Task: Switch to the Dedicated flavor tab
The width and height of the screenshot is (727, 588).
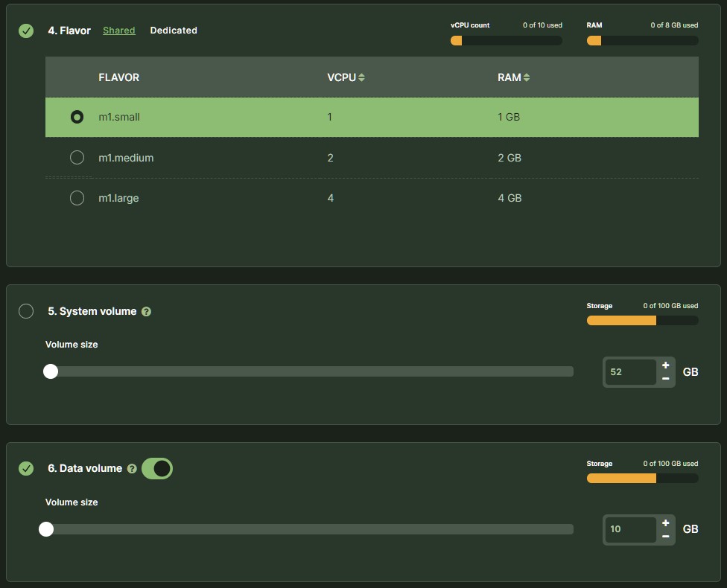Action: click(174, 31)
